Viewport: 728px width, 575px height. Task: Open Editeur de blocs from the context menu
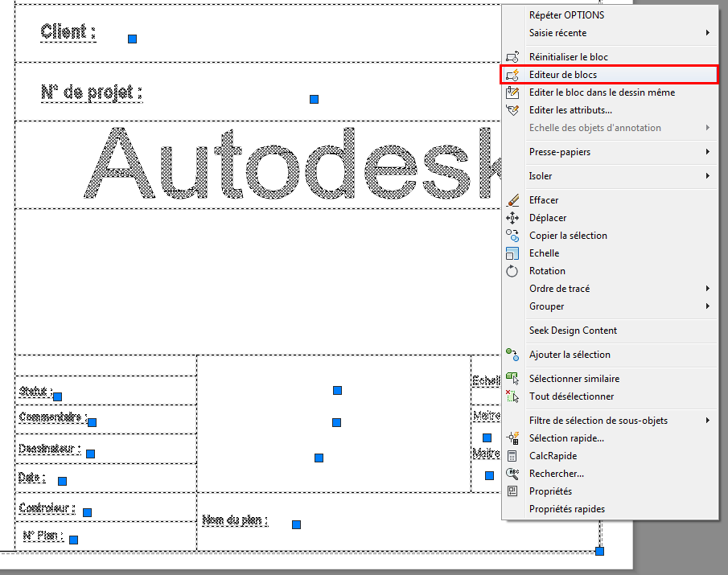tap(610, 75)
